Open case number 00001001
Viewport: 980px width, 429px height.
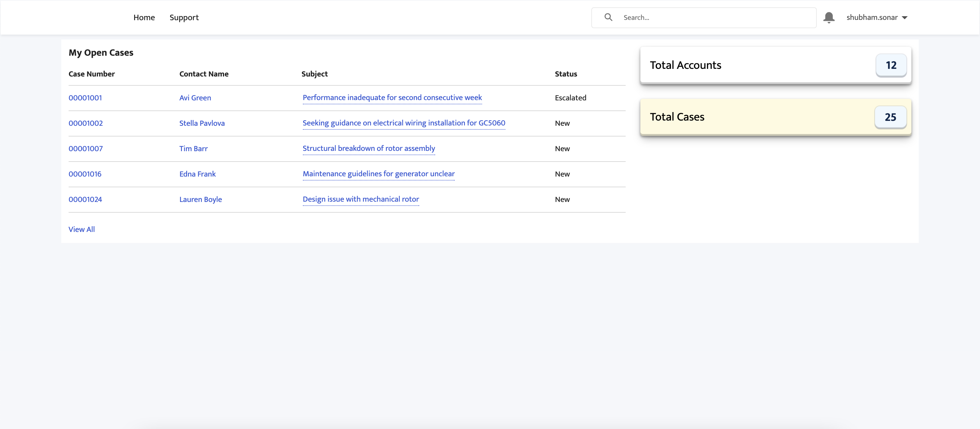pos(85,98)
